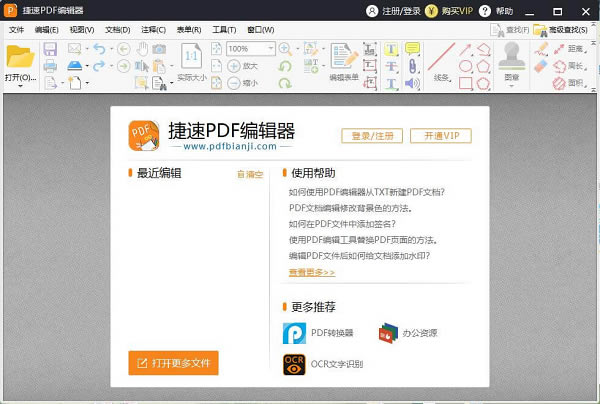Click the Advanced Find (高级查找) button
This screenshot has width=600, height=404.
561,30
